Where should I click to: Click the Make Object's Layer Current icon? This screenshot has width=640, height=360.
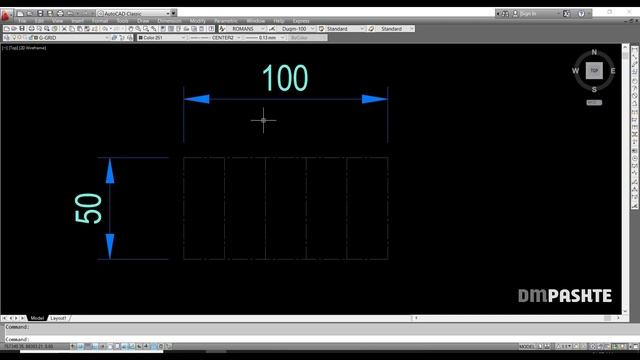click(114, 38)
